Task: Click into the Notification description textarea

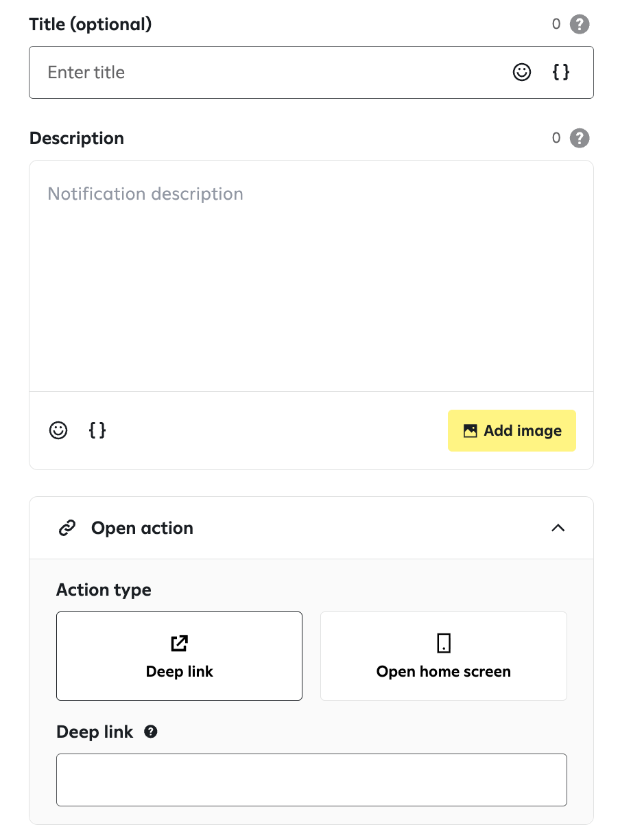Action: tap(311, 276)
